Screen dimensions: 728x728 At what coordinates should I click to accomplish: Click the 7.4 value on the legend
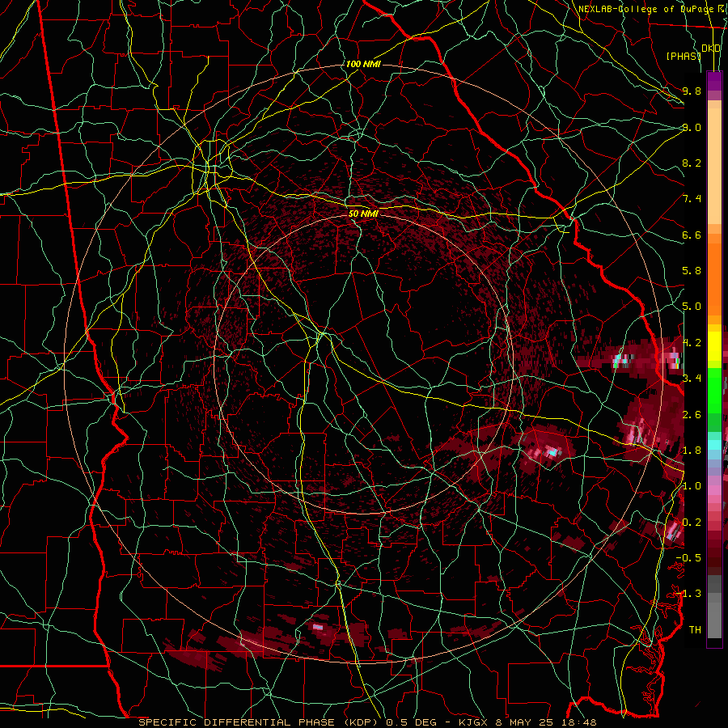click(x=692, y=199)
